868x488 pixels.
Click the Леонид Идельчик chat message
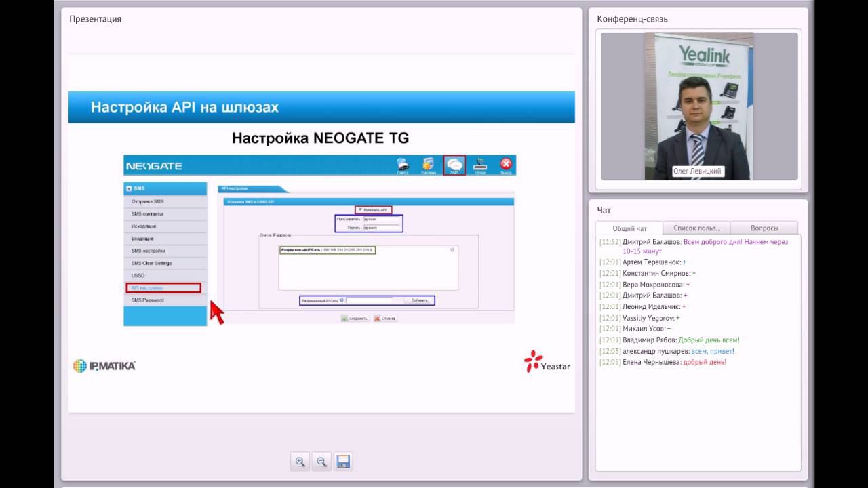pyautogui.click(x=643, y=306)
